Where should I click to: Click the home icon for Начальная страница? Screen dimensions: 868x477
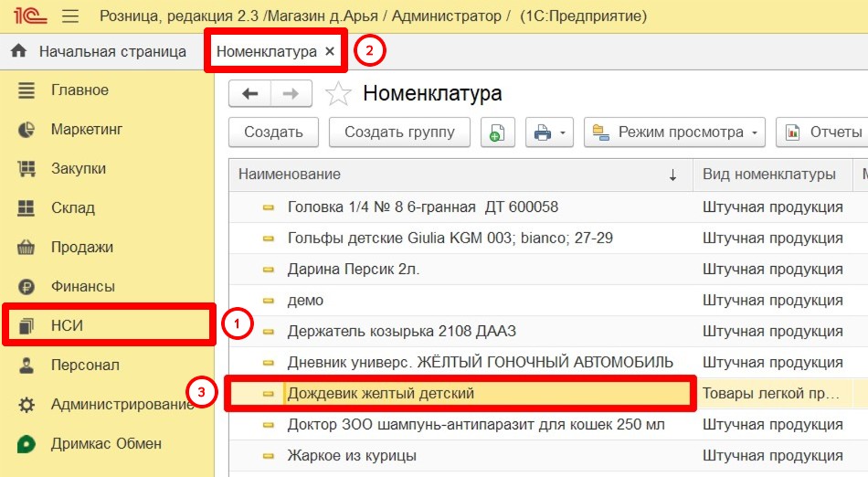[x=19, y=51]
